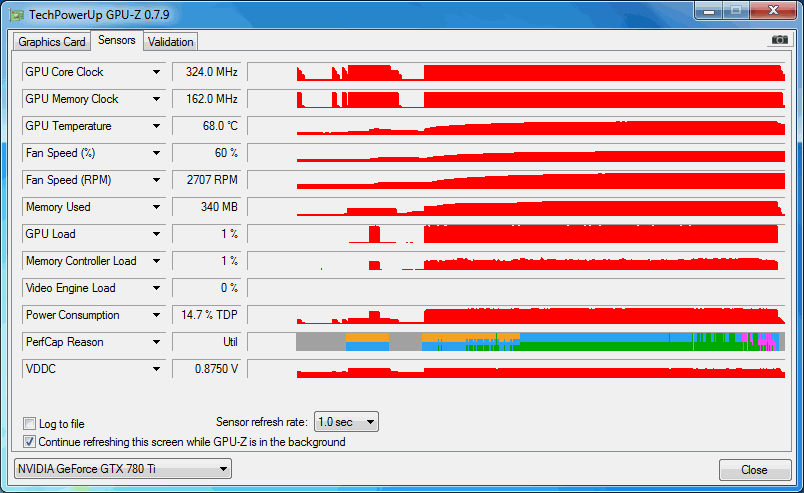
Task: Expand the GPU Load sensor menu
Action: pyautogui.click(x=156, y=234)
